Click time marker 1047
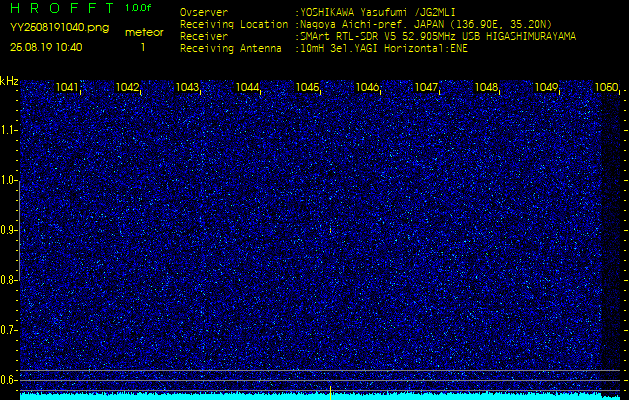The height and width of the screenshot is (400, 629). click(426, 87)
